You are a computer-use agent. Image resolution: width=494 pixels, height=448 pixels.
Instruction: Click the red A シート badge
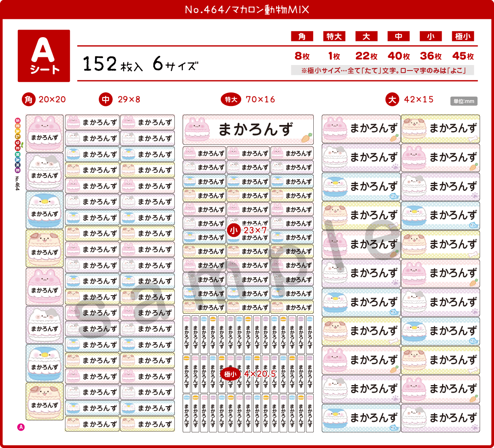point(44,56)
